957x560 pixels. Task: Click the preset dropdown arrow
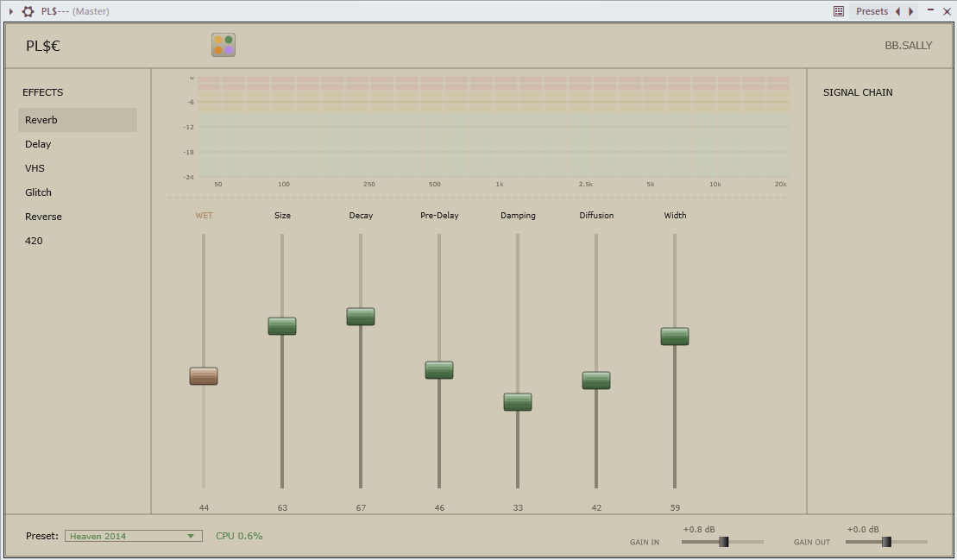[x=191, y=536]
